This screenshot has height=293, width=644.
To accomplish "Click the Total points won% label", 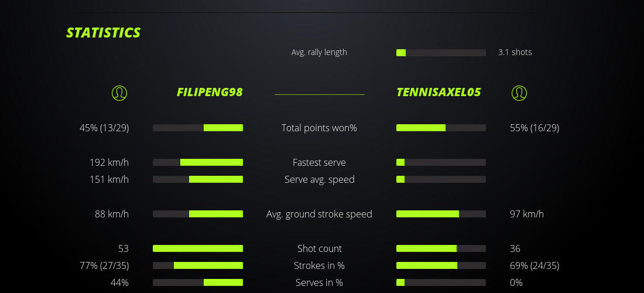I will point(319,128).
